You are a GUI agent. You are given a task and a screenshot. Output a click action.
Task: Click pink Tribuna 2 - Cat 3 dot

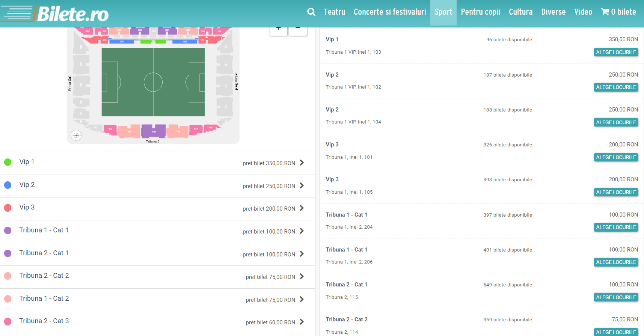tap(8, 321)
